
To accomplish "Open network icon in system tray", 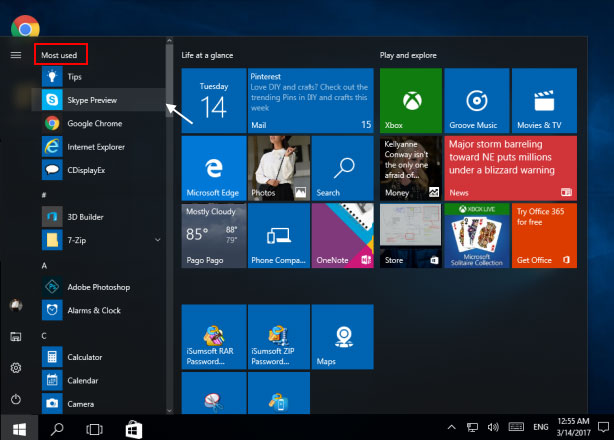I will 472,427.
